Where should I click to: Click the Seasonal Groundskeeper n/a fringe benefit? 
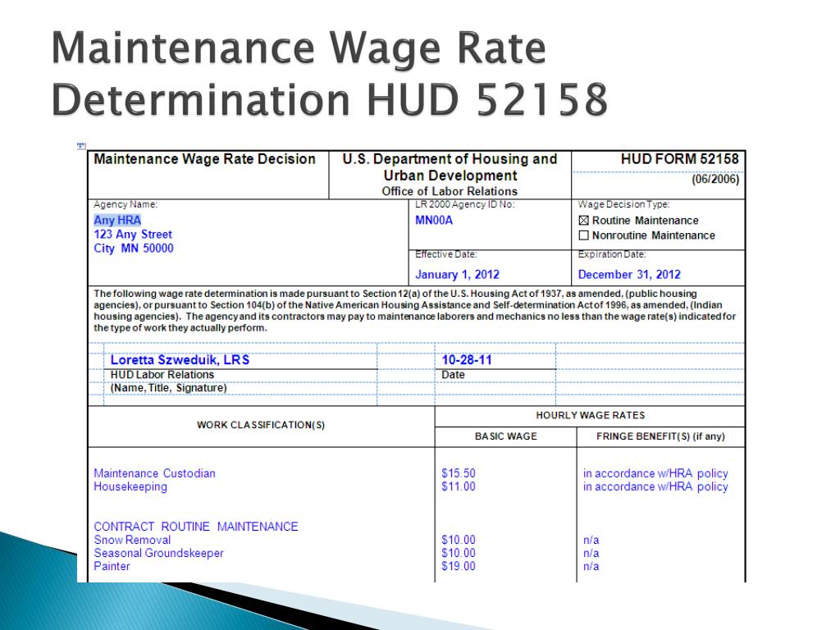tap(591, 553)
